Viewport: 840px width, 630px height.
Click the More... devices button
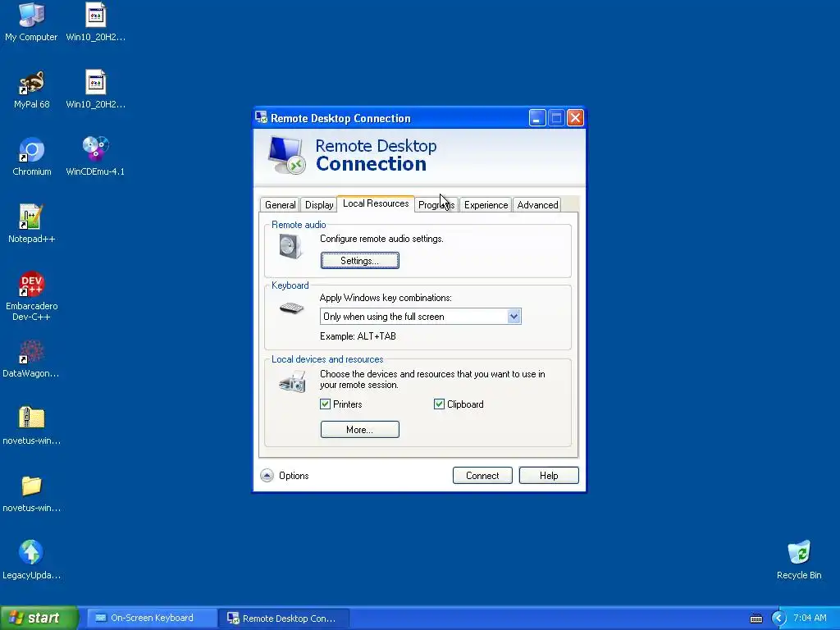[x=359, y=429]
